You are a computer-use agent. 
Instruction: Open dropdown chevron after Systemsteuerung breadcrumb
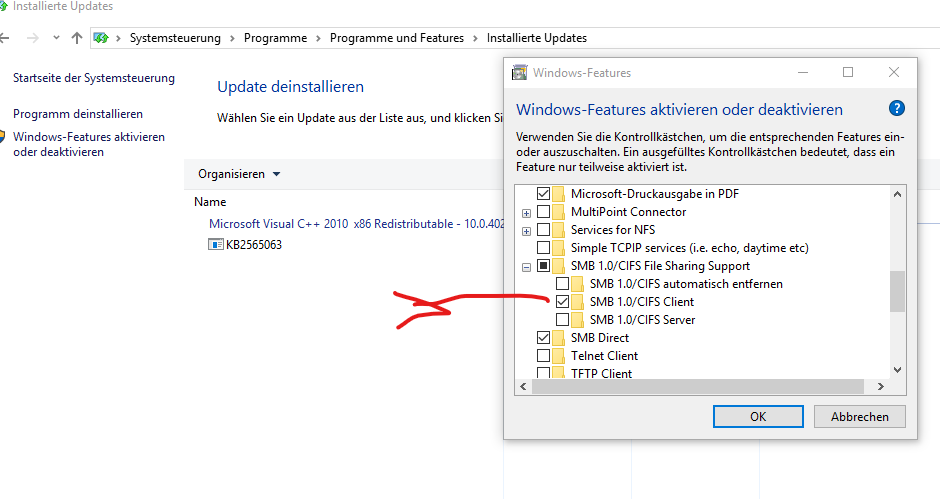(232, 38)
